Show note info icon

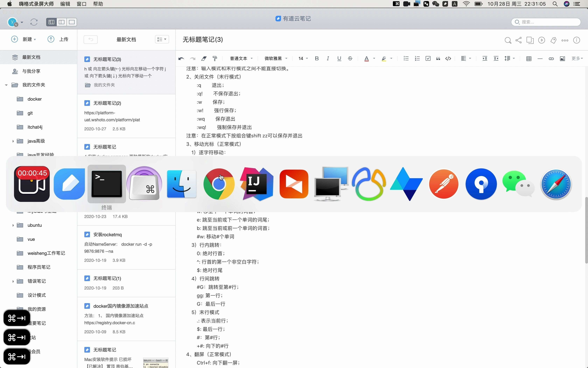(577, 40)
